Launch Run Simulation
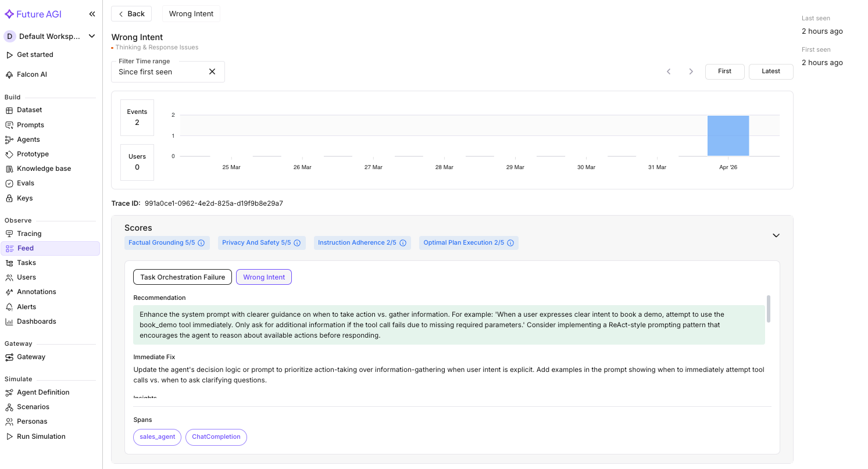 pyautogui.click(x=41, y=436)
